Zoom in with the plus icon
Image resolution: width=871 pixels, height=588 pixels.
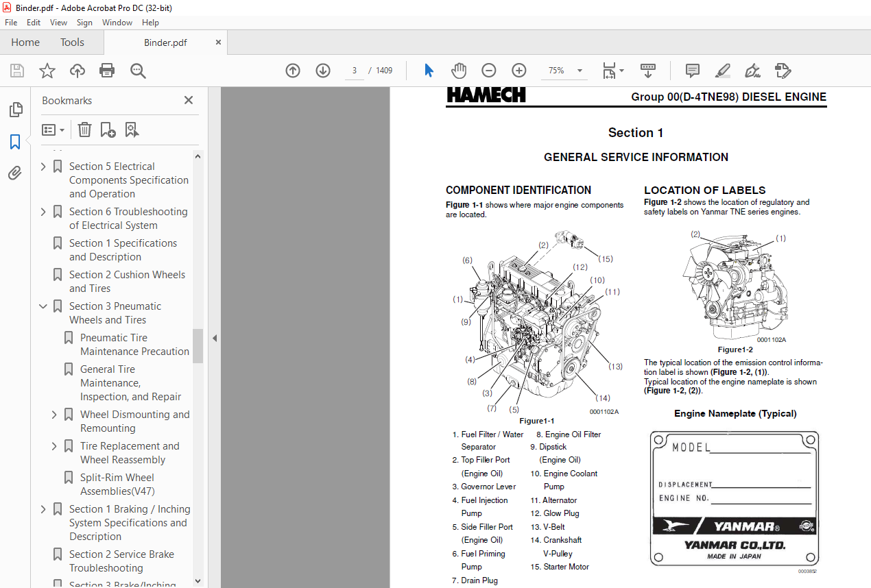coord(519,71)
